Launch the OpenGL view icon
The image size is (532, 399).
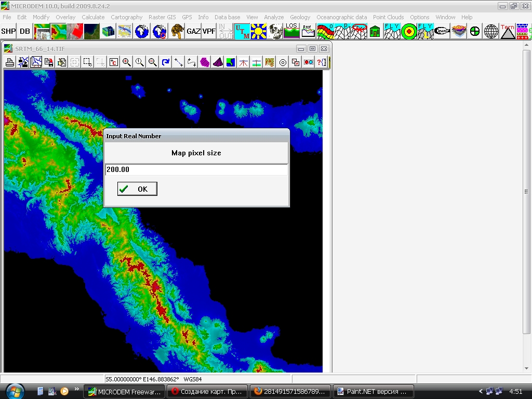click(442, 32)
